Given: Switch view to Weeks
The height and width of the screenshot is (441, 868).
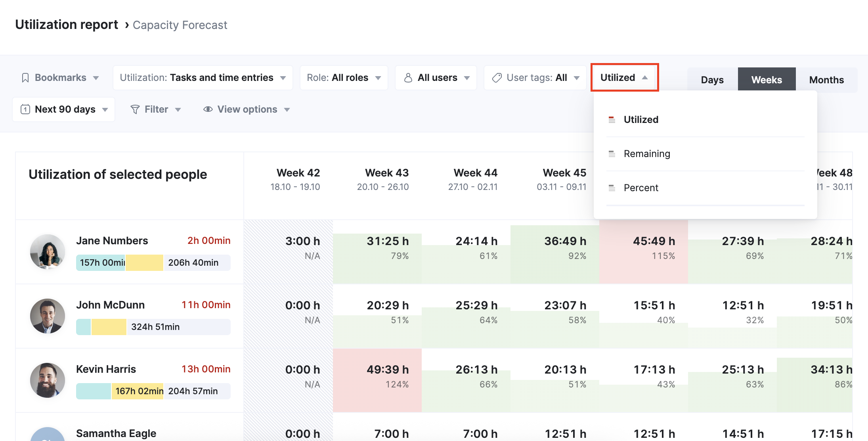Looking at the screenshot, I should (x=767, y=80).
